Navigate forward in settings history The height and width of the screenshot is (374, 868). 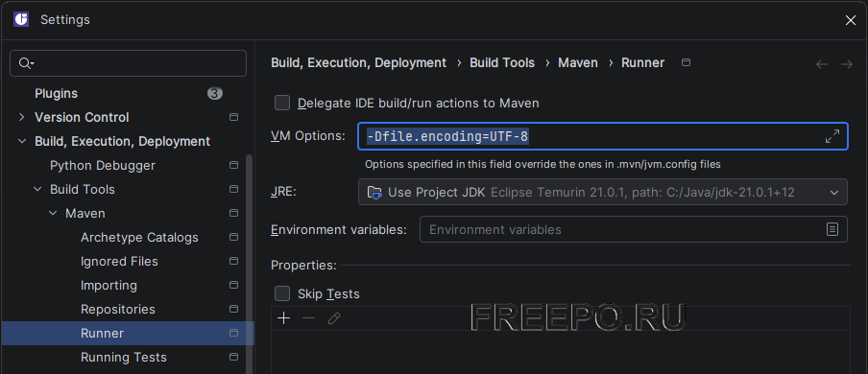point(847,64)
